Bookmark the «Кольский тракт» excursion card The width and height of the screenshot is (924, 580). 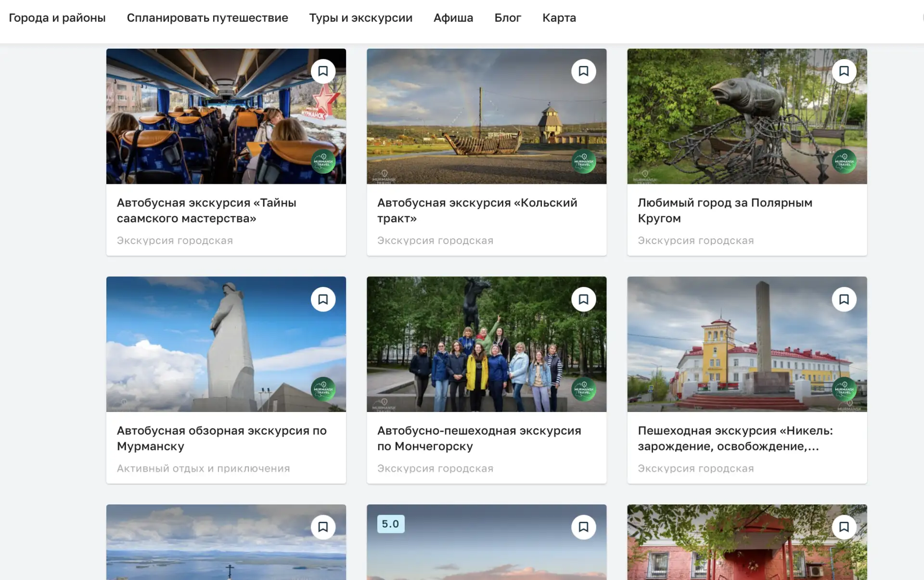click(583, 71)
